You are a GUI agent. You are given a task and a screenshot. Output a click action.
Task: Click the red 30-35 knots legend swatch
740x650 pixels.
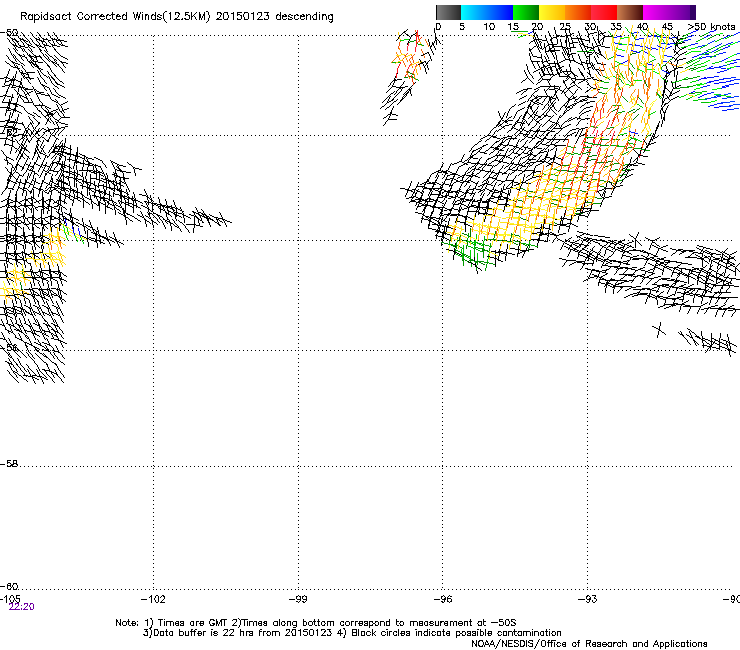[x=604, y=12]
